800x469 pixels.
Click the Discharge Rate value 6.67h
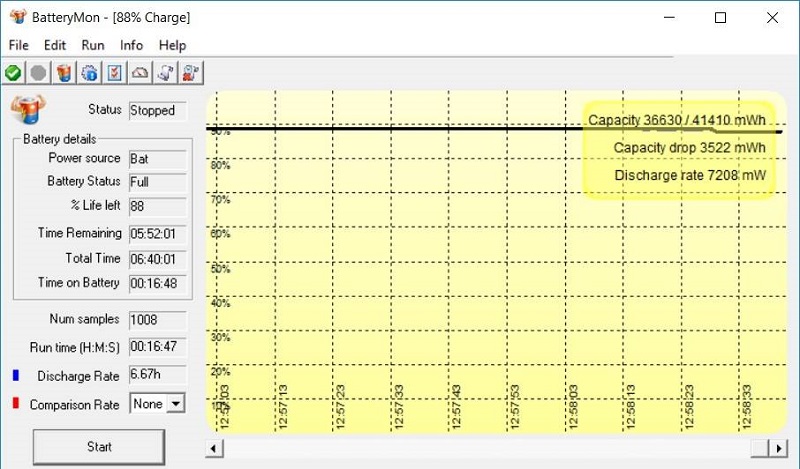(158, 375)
